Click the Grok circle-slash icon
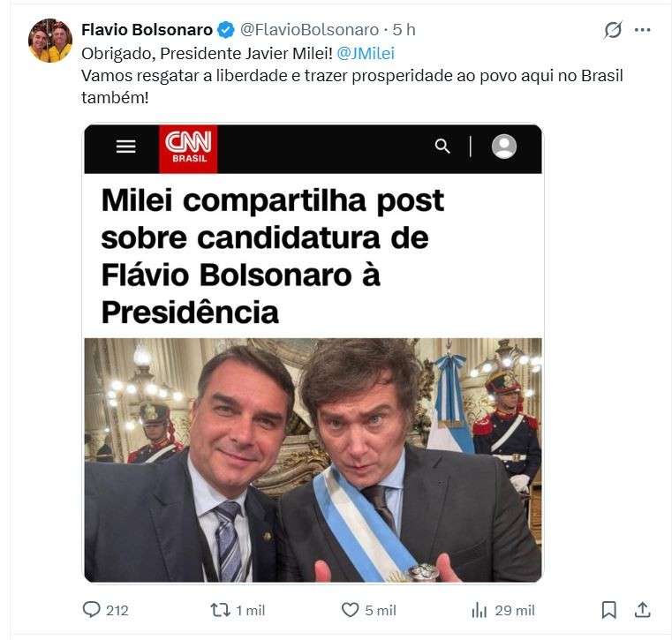The width and height of the screenshot is (672, 640). tap(613, 30)
